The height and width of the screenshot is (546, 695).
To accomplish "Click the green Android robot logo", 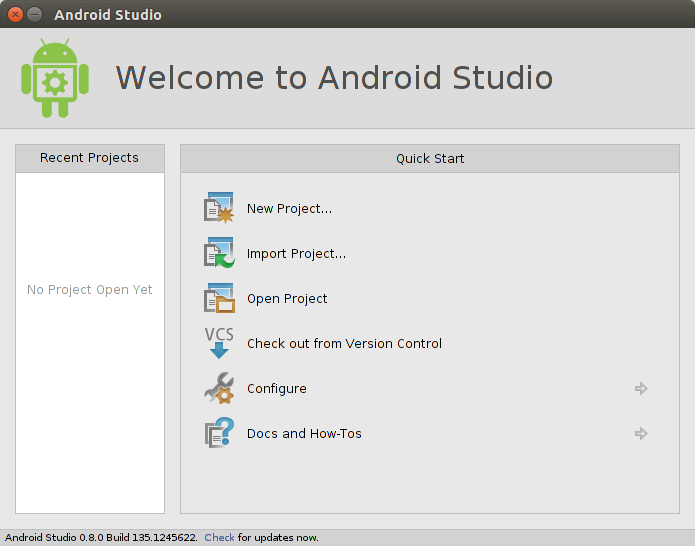I will [x=55, y=78].
